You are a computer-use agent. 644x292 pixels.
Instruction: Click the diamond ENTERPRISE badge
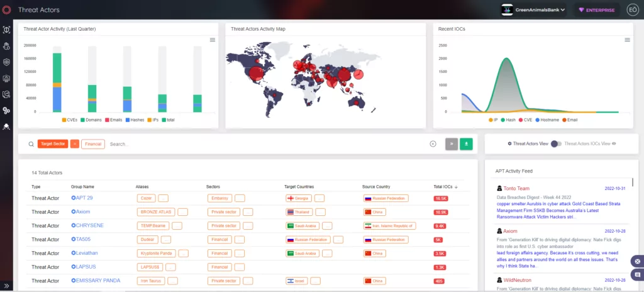[597, 10]
